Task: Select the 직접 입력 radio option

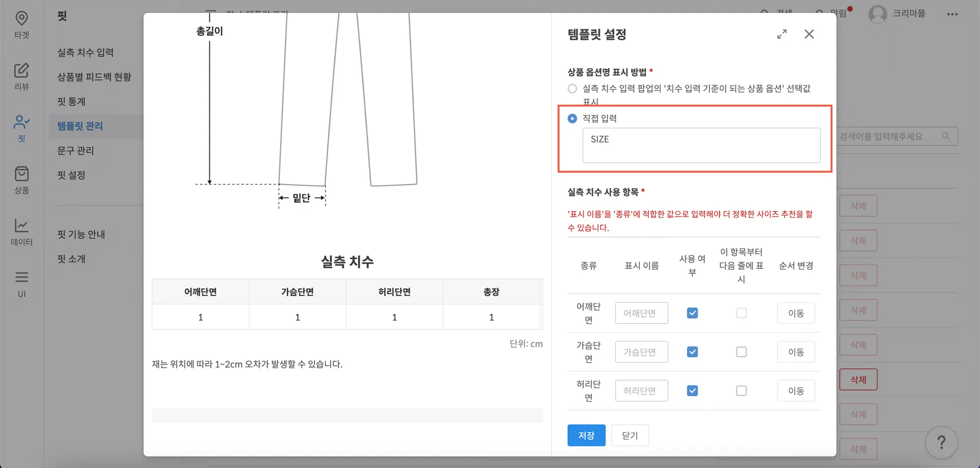Action: click(572, 118)
